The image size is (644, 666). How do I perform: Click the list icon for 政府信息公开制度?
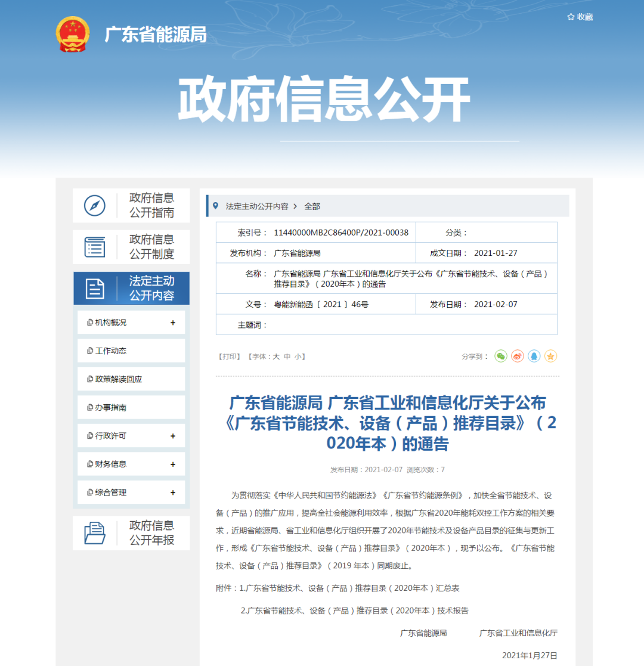[94, 247]
